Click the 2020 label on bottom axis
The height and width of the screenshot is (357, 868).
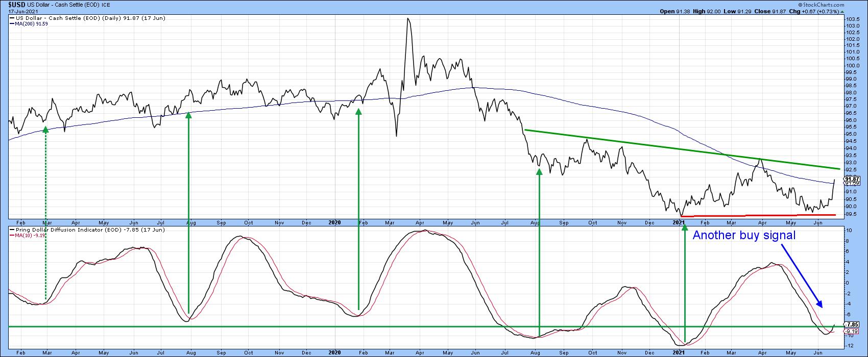pyautogui.click(x=334, y=352)
